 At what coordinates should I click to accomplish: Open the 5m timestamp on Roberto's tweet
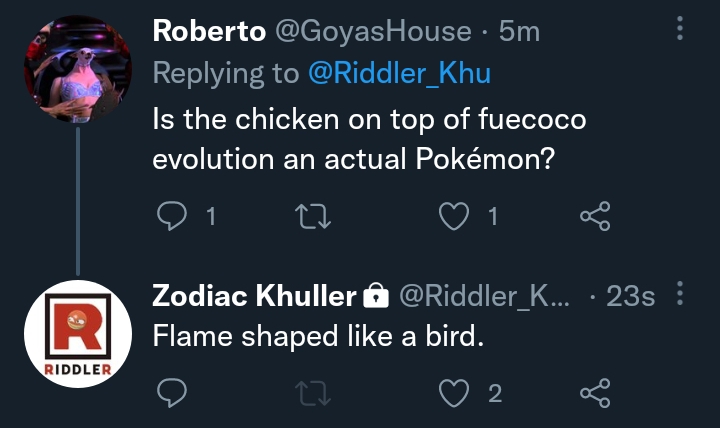[x=519, y=31]
